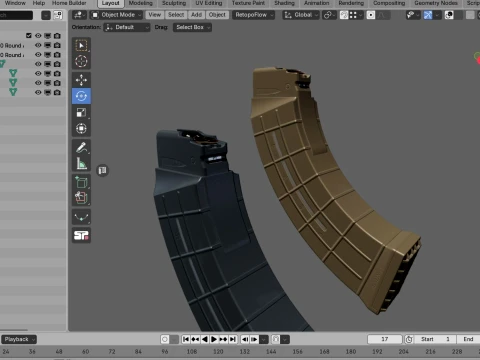The width and height of the screenshot is (480, 360).
Task: Jump to the first frame
Action: tap(186, 339)
